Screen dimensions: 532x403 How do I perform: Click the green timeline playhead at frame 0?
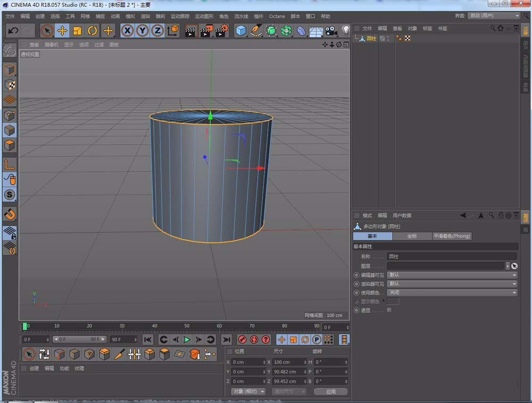pos(25,326)
